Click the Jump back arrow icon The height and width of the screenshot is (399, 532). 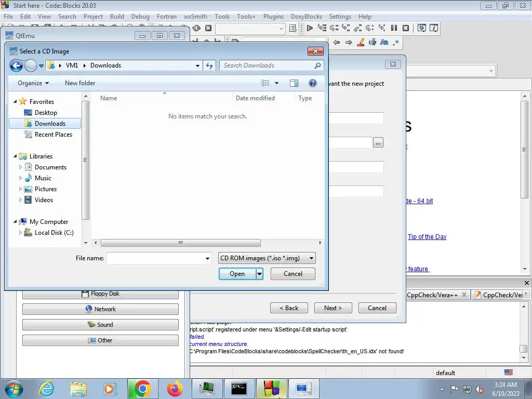point(336,43)
